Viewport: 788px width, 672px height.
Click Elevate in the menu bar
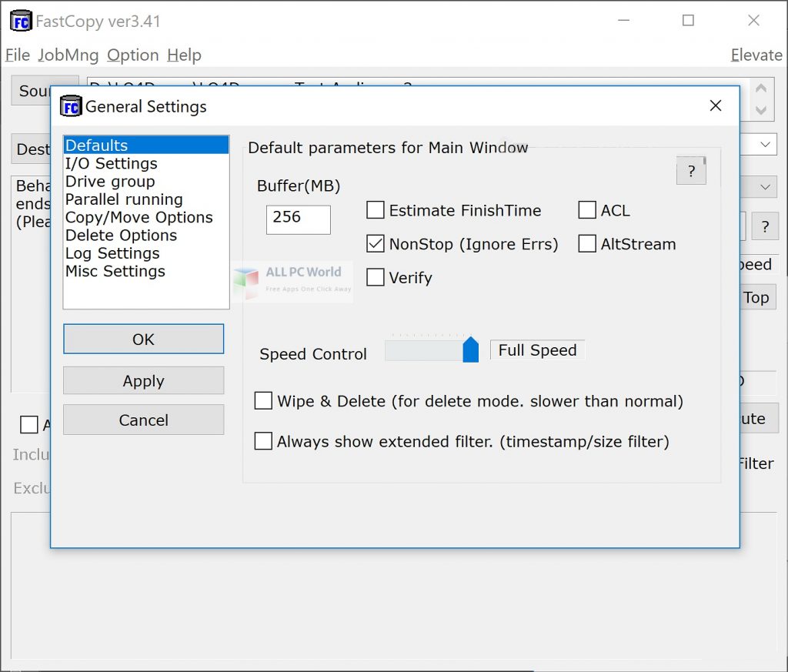756,55
